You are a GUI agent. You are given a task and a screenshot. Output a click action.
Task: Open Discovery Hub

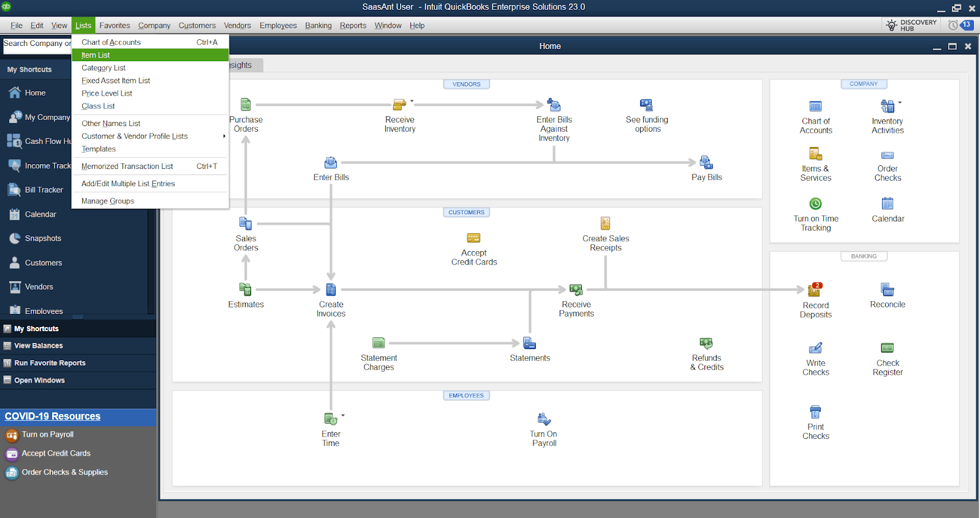coord(911,25)
